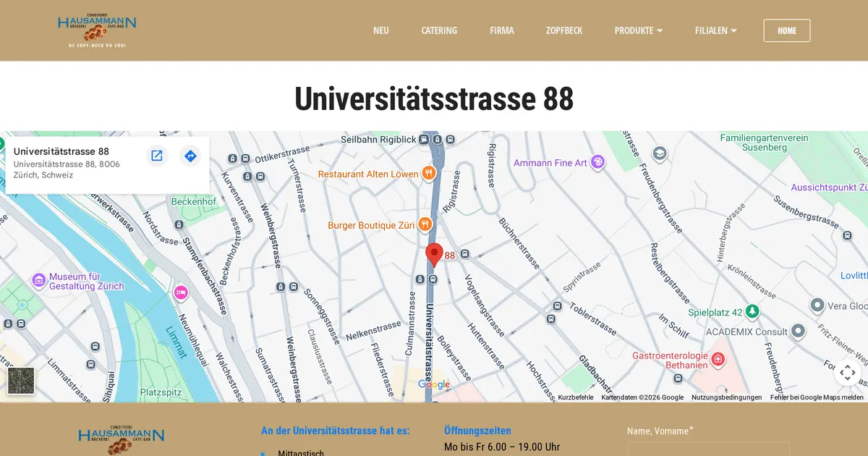Enter fullscreen via map fullscreen icon
868x456 pixels.
tap(847, 372)
